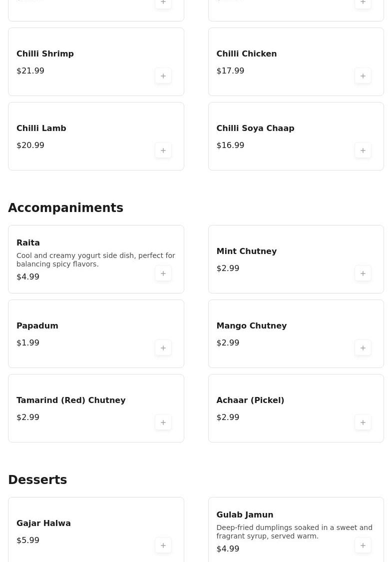Image resolution: width=392 pixels, height=562 pixels.
Task: Add Mango Chutney to the order
Action: pos(363,348)
